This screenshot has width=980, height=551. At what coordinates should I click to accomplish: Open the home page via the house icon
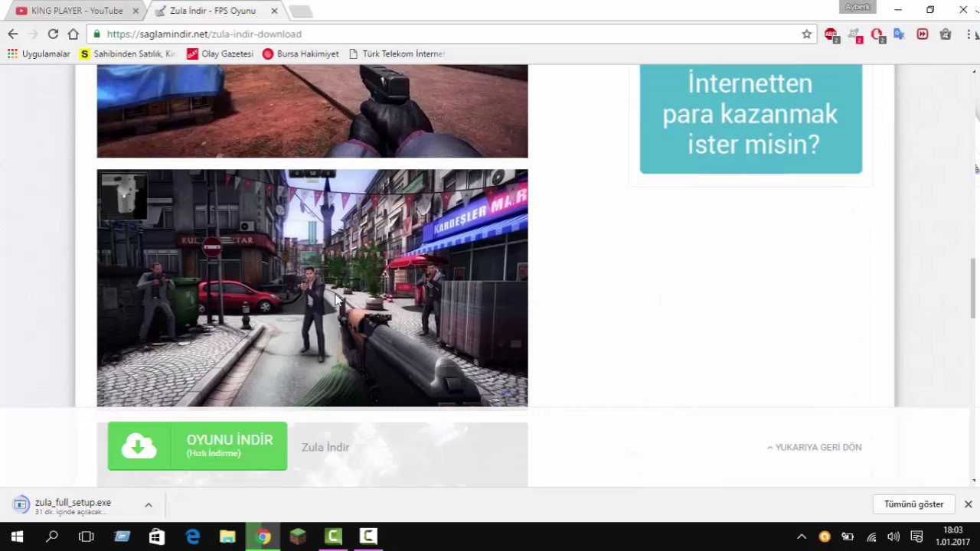coord(73,34)
